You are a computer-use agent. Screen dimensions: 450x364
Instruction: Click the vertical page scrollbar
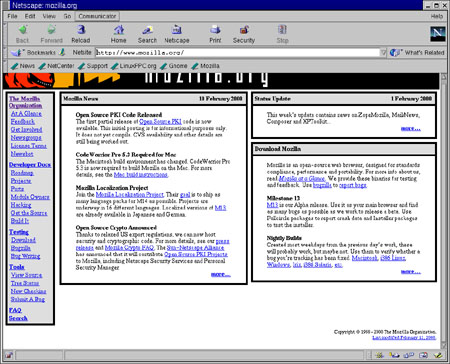tap(443, 211)
